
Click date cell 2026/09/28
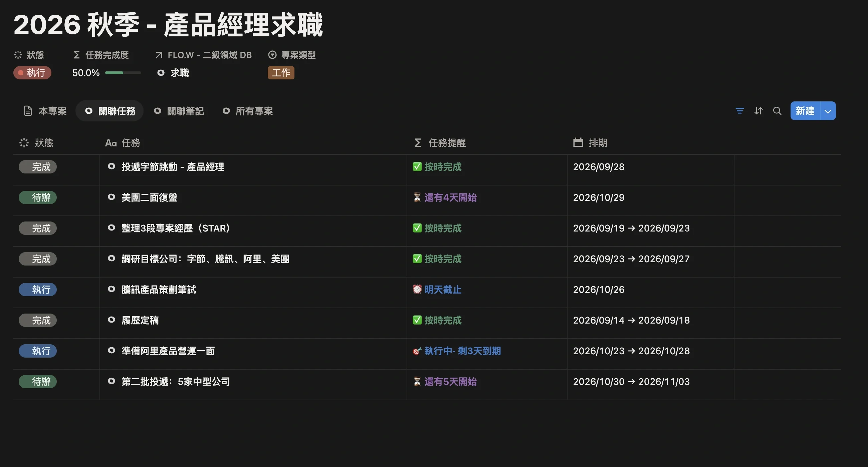click(599, 167)
